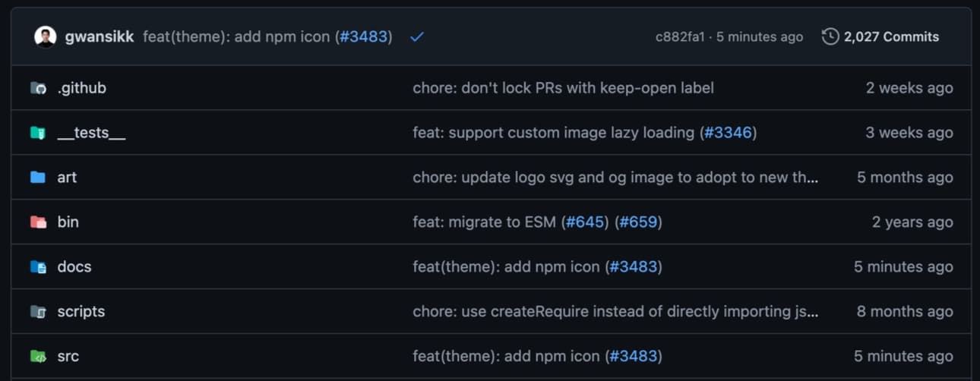Open the 2,027 Commits history

(x=880, y=36)
